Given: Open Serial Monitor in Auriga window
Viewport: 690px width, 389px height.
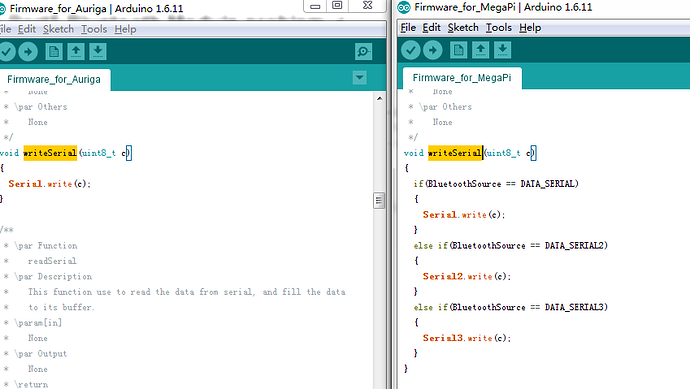Looking at the screenshot, I should coord(363,51).
